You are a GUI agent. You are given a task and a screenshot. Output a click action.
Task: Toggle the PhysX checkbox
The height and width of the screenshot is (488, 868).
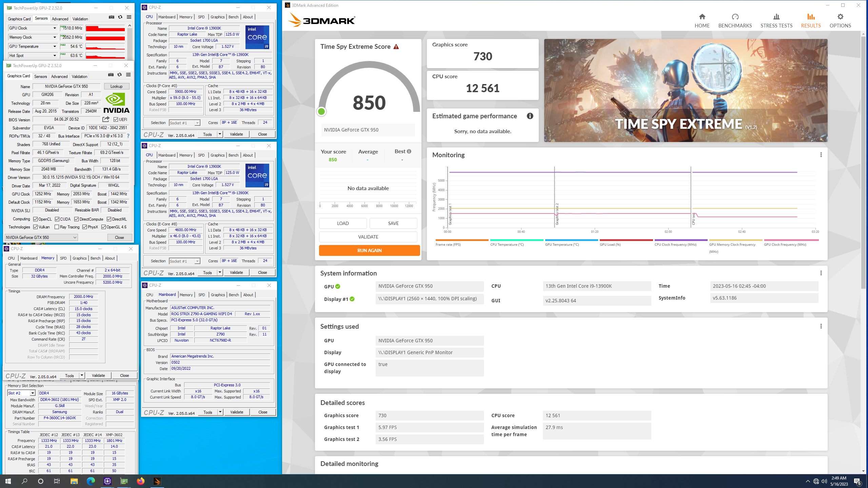(84, 227)
